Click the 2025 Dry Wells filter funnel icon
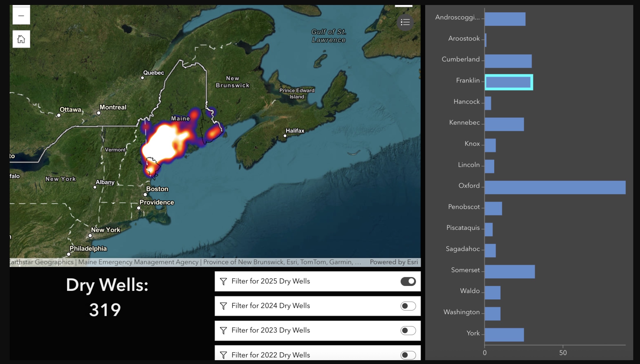Viewport: 640px width, 364px height. [223, 282]
